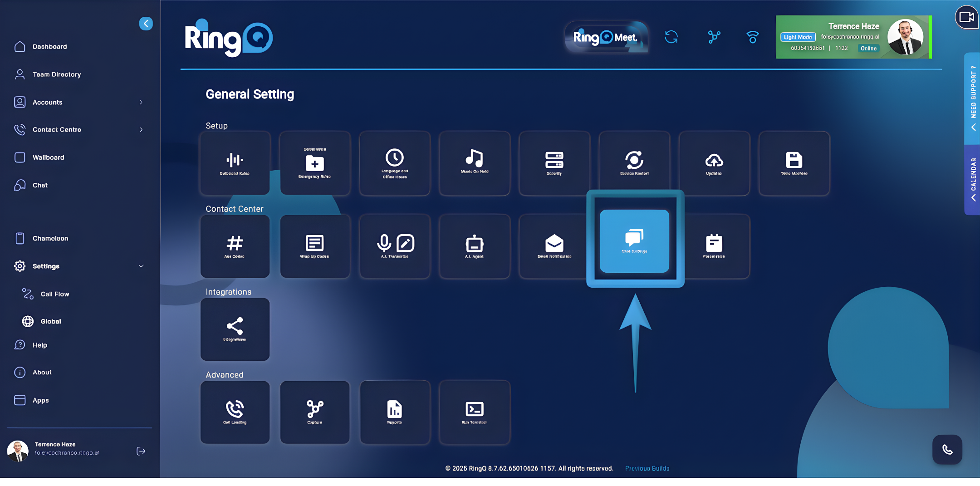Collapse the Settings sidebar section
This screenshot has height=486, width=980.
point(141,266)
